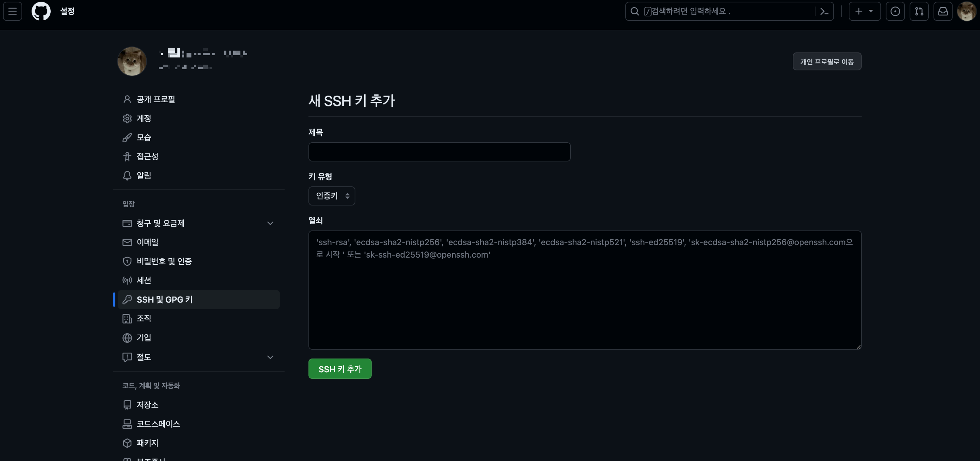This screenshot has width=980, height=461.
Task: Click the GitHub logo icon
Action: coord(41,11)
